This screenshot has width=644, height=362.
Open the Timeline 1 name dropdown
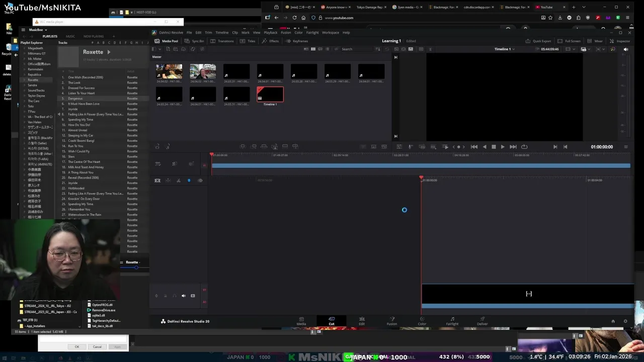coord(504,49)
